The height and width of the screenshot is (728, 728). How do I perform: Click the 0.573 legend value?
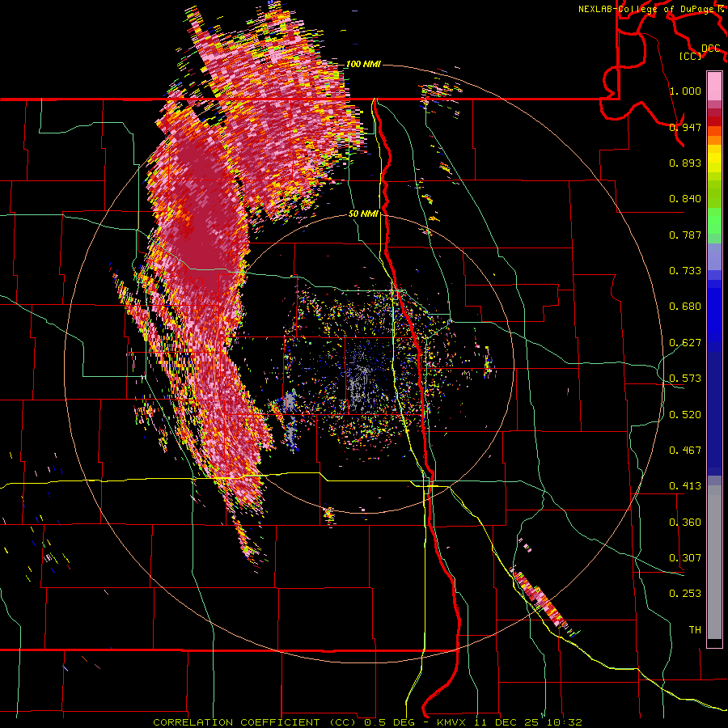685,379
